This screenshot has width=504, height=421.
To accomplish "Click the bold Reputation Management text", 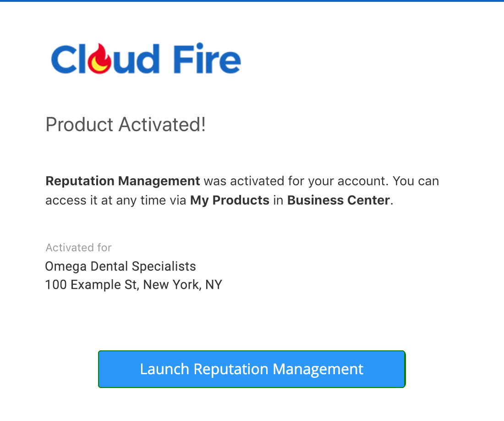I will coord(123,181).
